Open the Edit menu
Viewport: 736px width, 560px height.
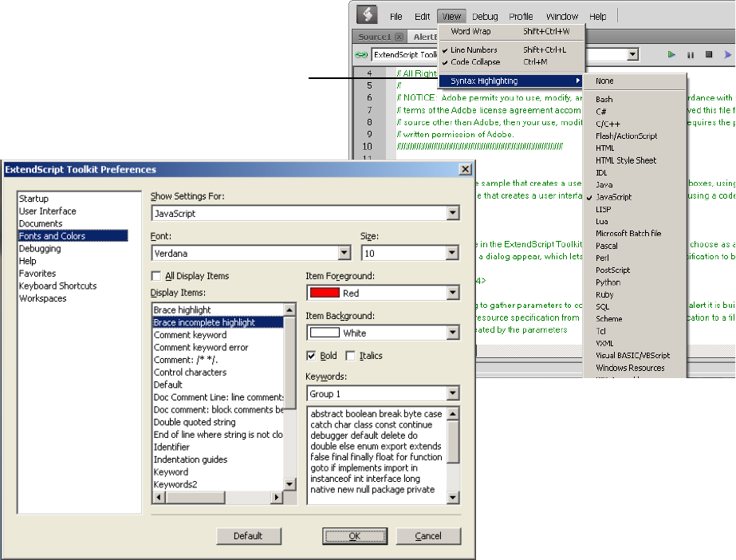pyautogui.click(x=422, y=17)
